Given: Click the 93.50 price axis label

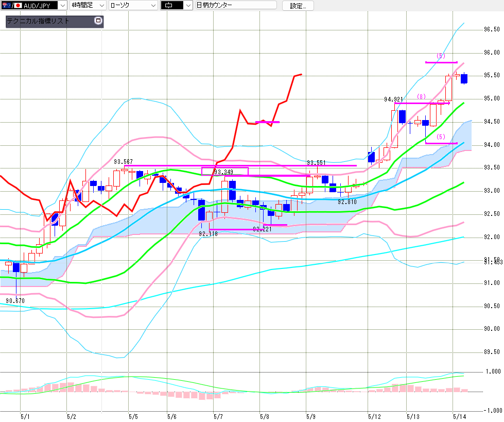Looking at the screenshot, I should point(492,167).
